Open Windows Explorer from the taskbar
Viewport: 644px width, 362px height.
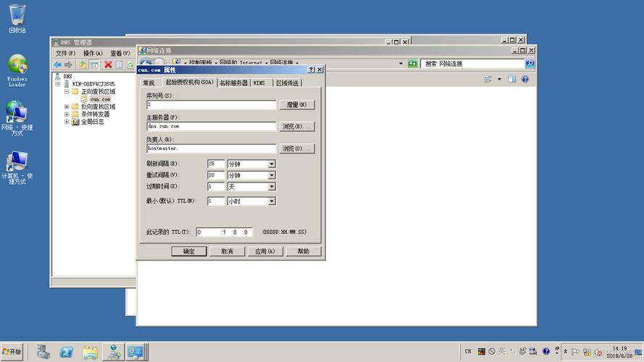tap(90, 352)
